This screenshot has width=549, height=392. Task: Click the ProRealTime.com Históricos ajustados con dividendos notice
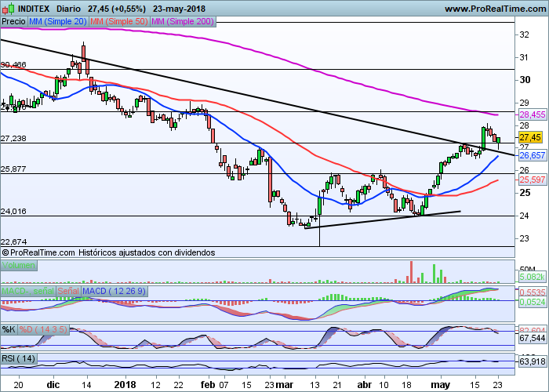tap(108, 252)
